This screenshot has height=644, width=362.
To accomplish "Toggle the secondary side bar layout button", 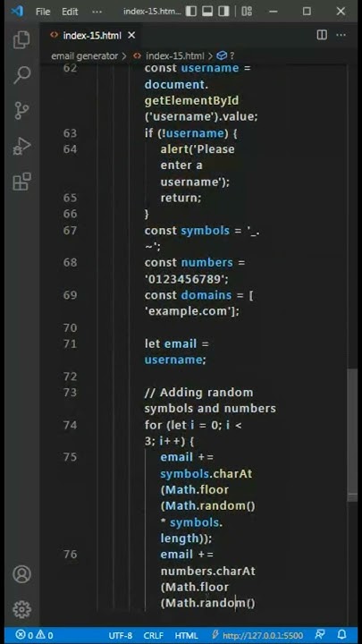I will pos(223,12).
